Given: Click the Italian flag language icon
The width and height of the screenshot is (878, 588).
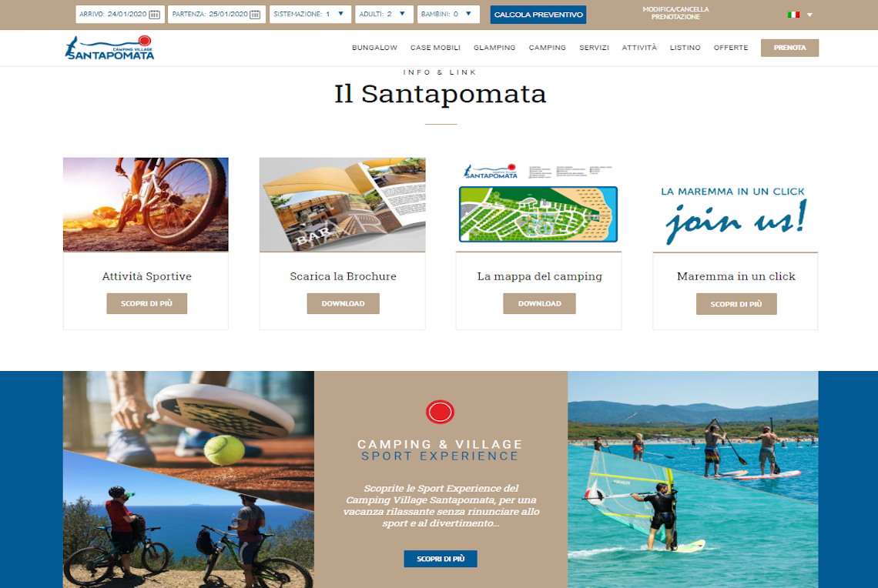Looking at the screenshot, I should point(793,15).
